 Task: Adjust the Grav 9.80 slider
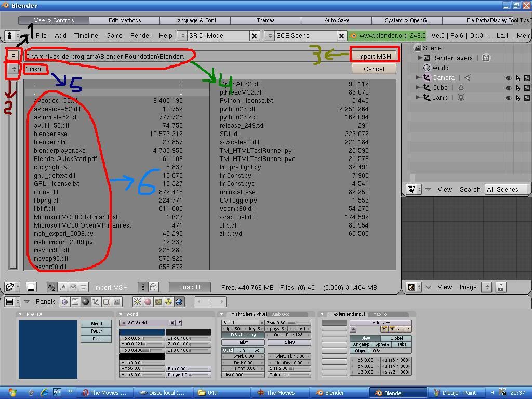(x=288, y=323)
